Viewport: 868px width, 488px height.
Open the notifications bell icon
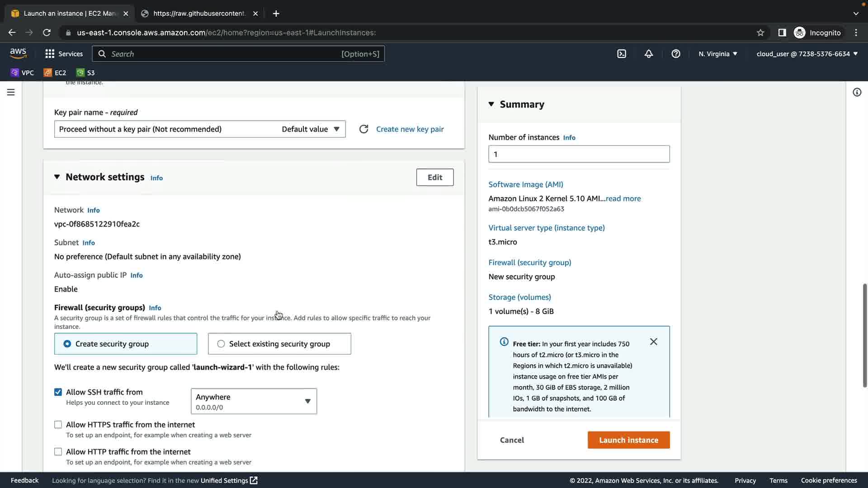pyautogui.click(x=648, y=54)
